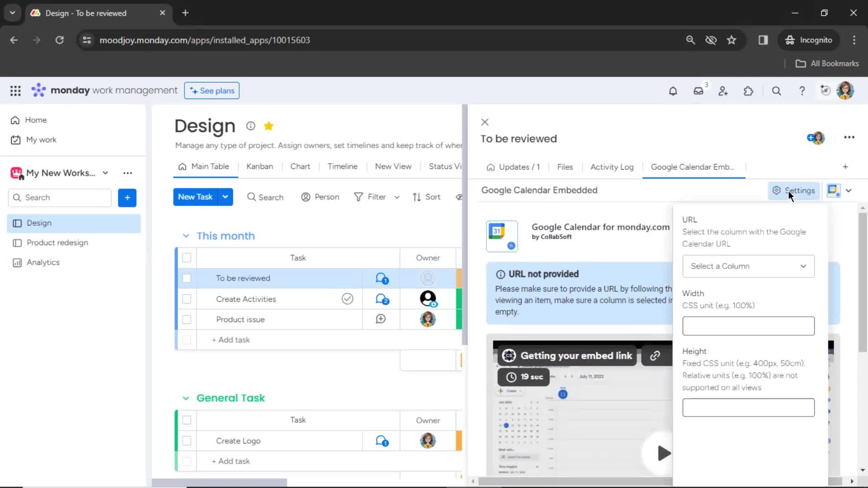Select the Create Activities row checkbox
Viewport: 868px width, 488px height.
click(x=187, y=299)
